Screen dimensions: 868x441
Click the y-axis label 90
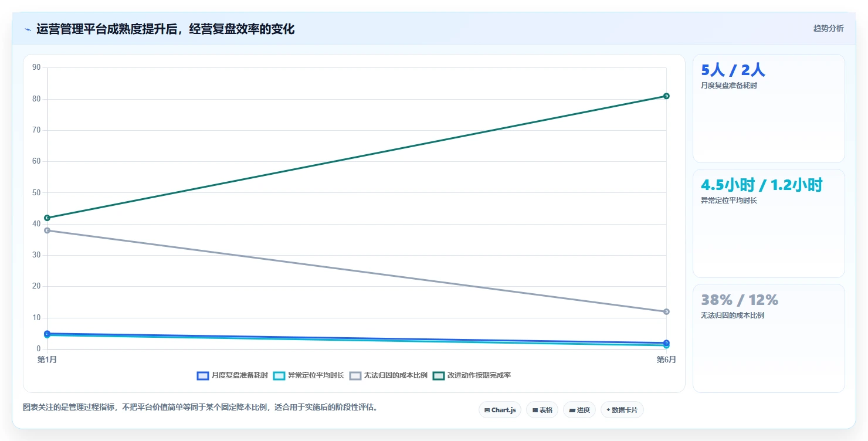(x=36, y=68)
